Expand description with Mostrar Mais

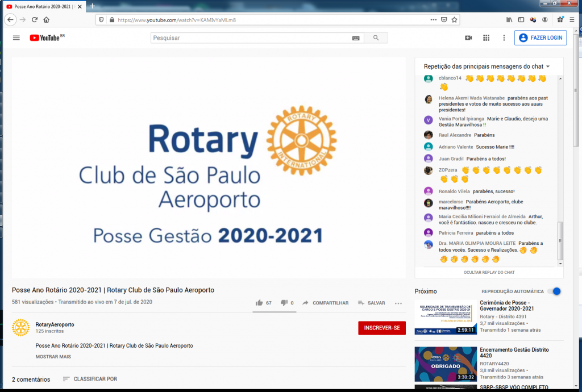(x=53, y=357)
